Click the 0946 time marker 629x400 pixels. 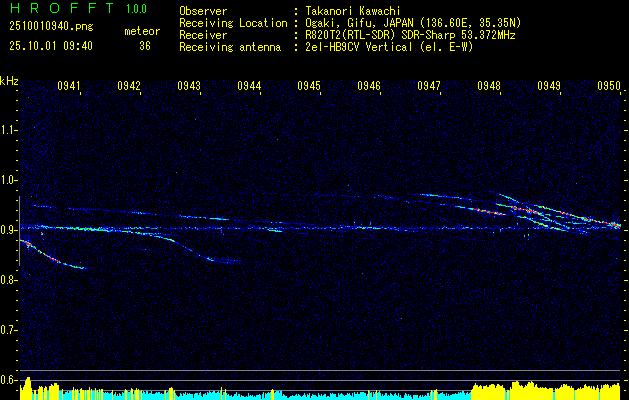pos(369,85)
